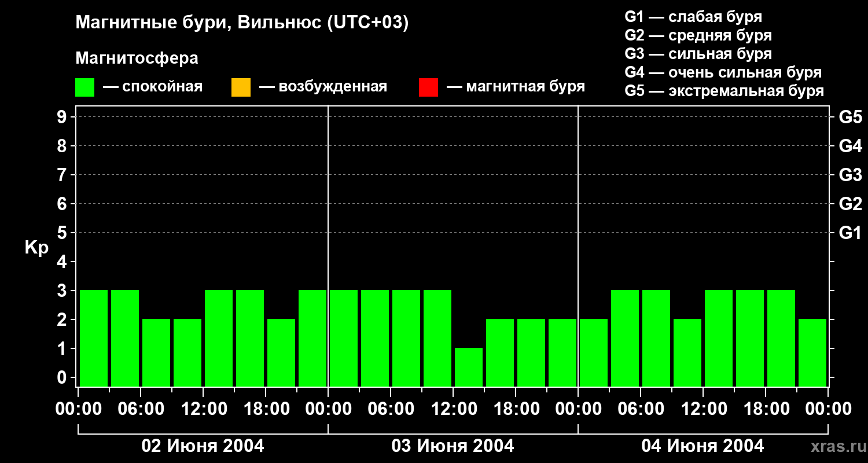The height and width of the screenshot is (463, 868).
Task: Click the 02 June bar starting at 06:00
Action: click(x=156, y=352)
